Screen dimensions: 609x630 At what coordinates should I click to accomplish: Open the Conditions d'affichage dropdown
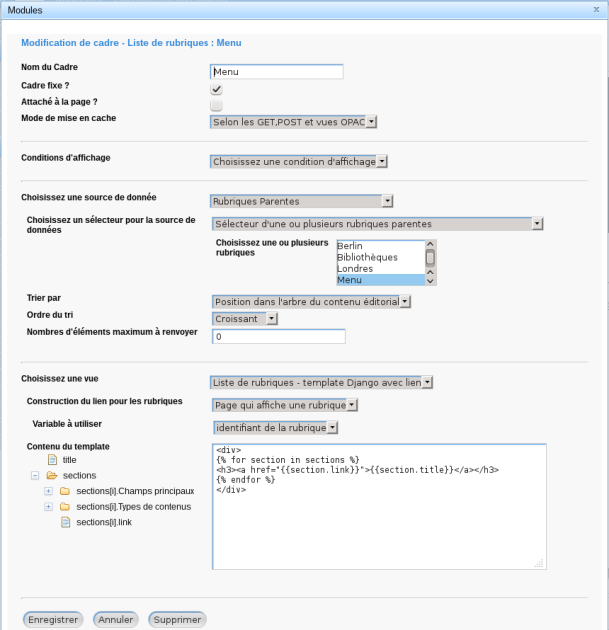pos(298,162)
